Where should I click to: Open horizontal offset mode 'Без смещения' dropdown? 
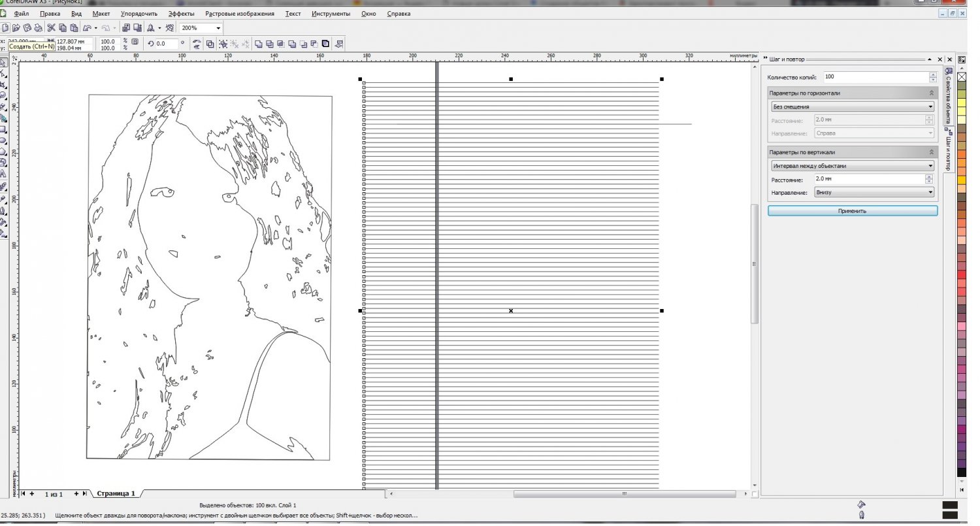click(852, 107)
